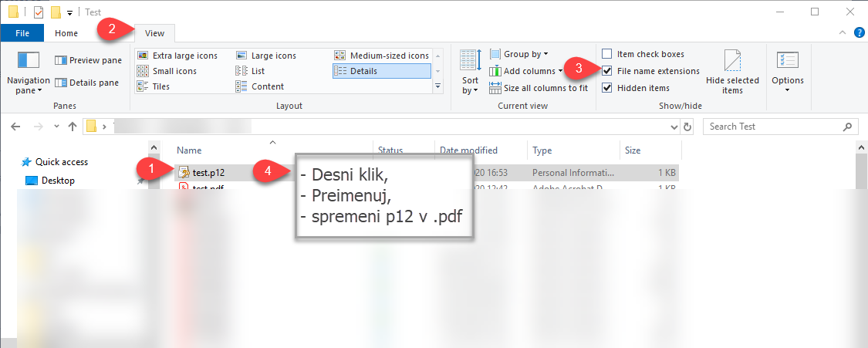Untick File name extensions checkbox

tap(607, 71)
